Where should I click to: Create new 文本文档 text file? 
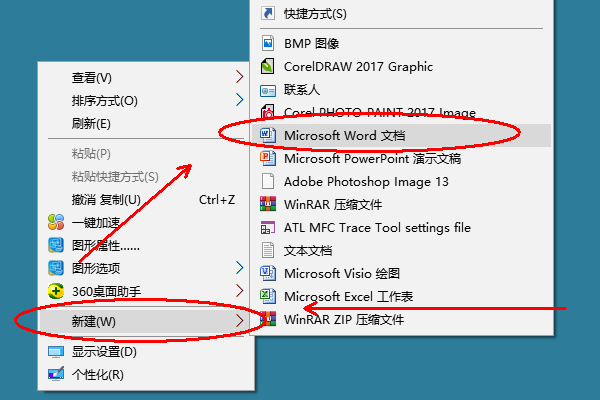click(401, 250)
